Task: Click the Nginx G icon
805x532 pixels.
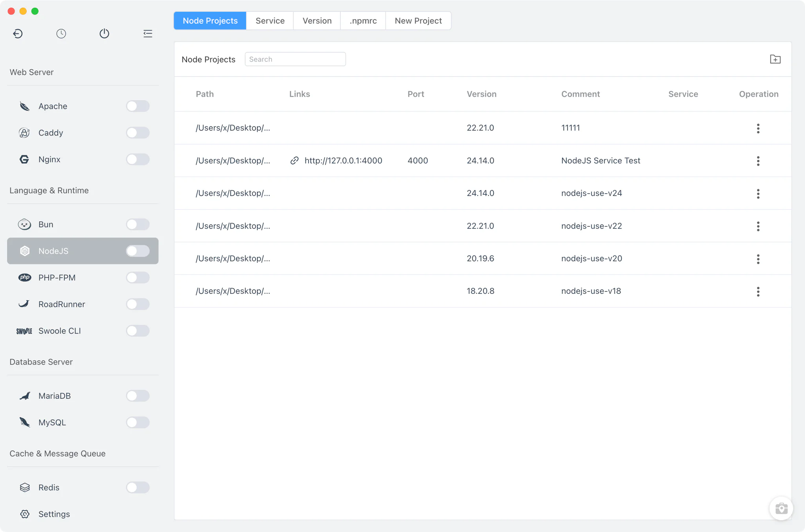Action: pyautogui.click(x=24, y=160)
